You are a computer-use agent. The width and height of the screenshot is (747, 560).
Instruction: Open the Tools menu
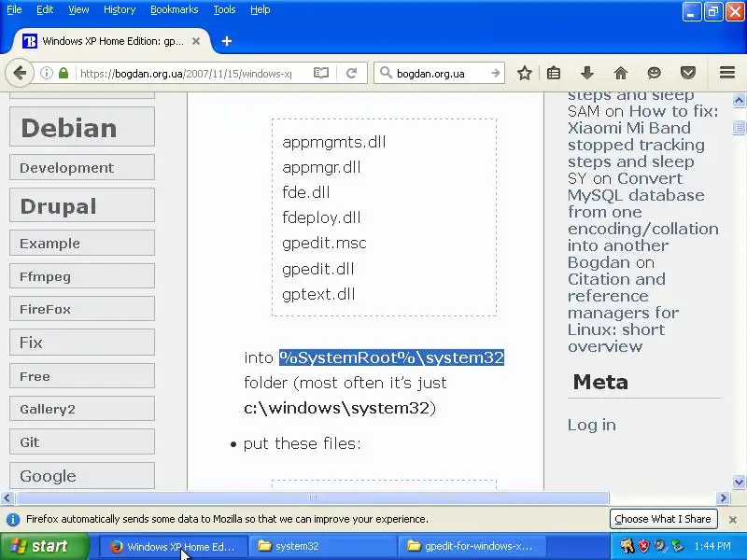[224, 9]
